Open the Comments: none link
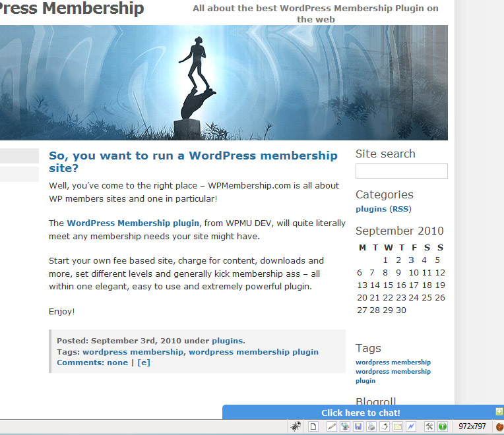 (x=92, y=362)
